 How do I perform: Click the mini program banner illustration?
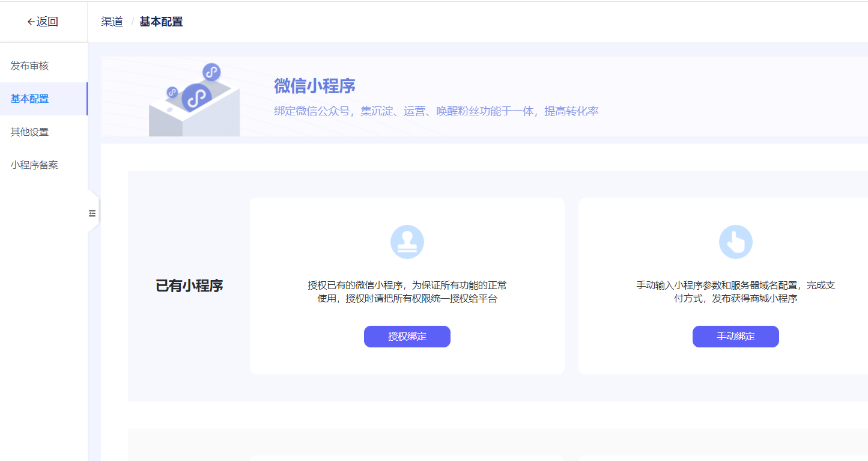pos(194,100)
